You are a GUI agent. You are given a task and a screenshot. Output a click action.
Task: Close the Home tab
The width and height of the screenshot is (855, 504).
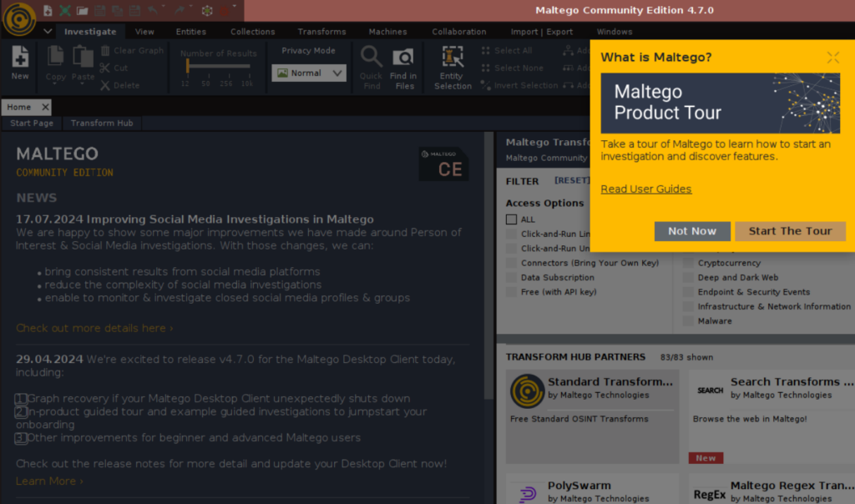coord(45,108)
